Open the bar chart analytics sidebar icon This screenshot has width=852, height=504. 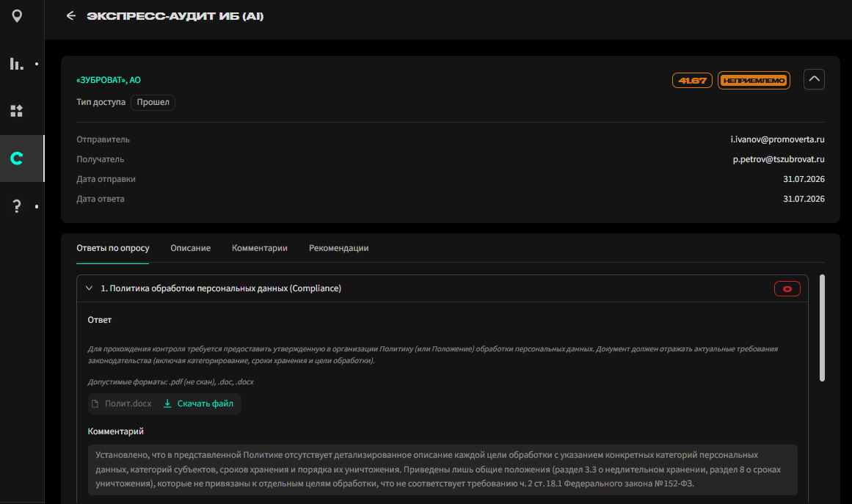(x=16, y=64)
